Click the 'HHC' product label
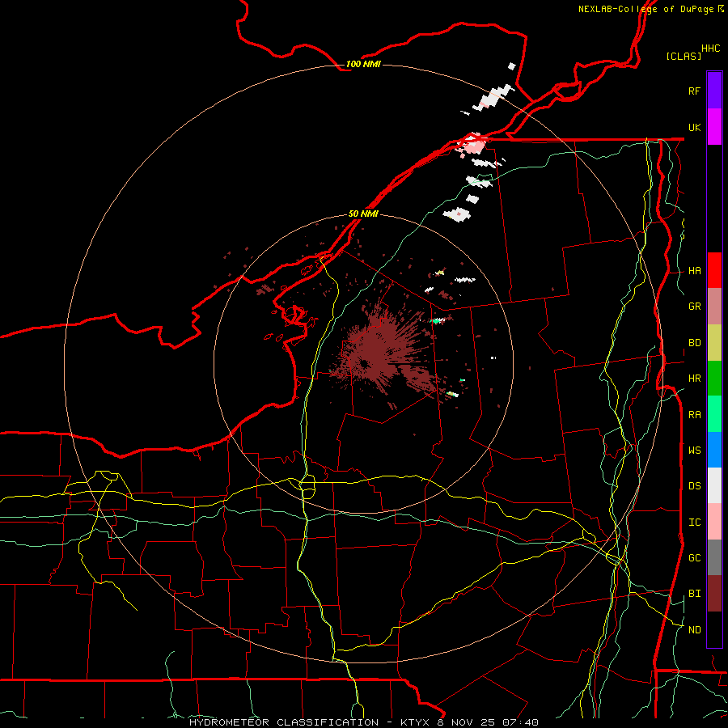The width and height of the screenshot is (728, 728). [x=710, y=49]
